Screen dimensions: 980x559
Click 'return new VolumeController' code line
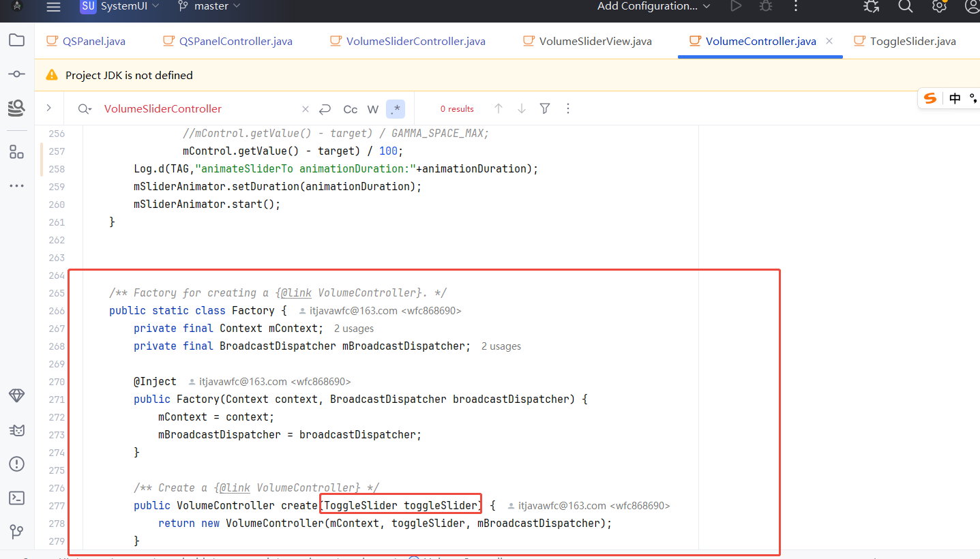click(x=385, y=524)
